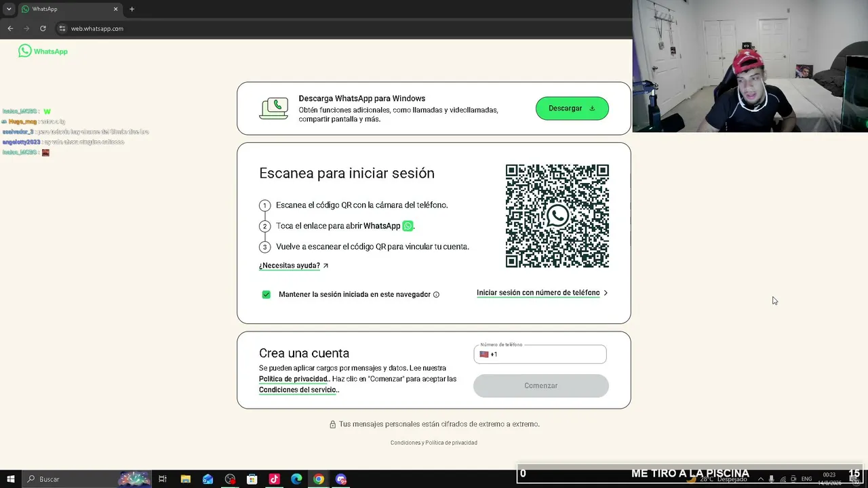Screen dimensions: 868x488
Task: Open the ¿Necesitas ayuda? help link
Action: 294,266
